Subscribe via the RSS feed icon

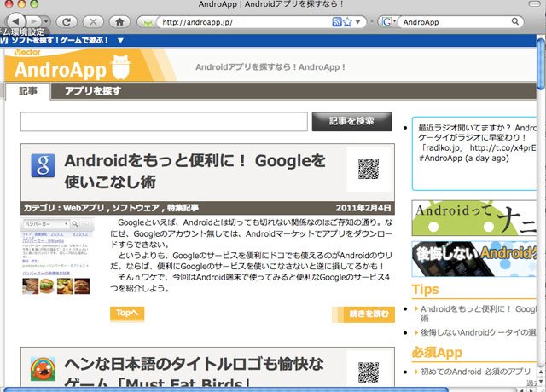[336, 22]
